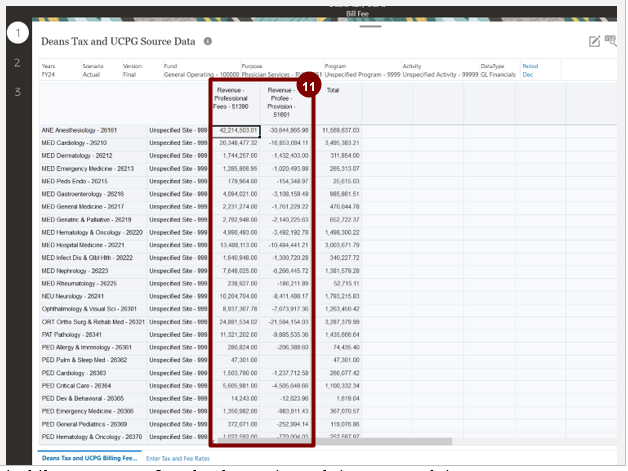Viewport: 628px width, 471px height.
Task: Select row MED Nephrology - 26223
Action: [x=75, y=271]
